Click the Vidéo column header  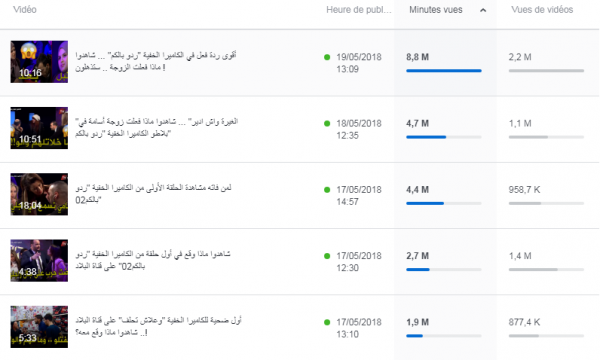pyautogui.click(x=25, y=10)
